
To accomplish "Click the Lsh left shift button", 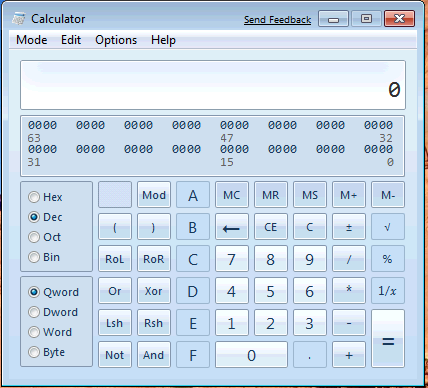I will [115, 323].
